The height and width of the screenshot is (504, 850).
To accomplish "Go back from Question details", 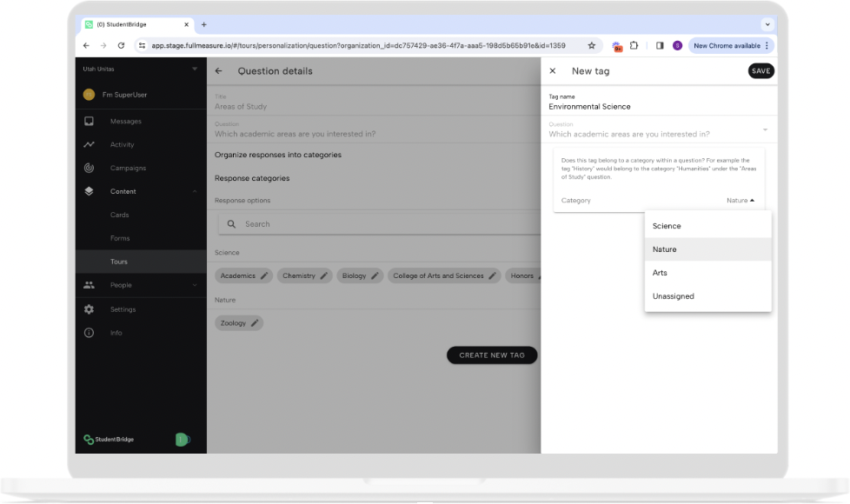I will point(218,71).
